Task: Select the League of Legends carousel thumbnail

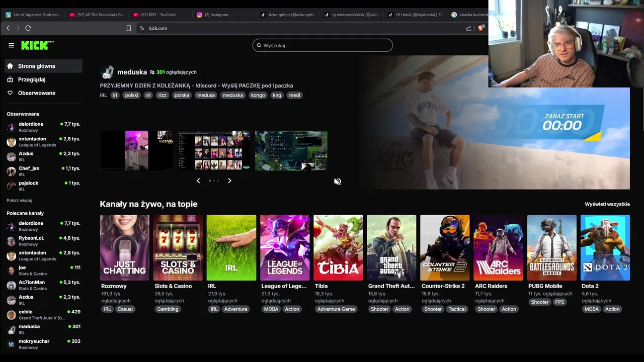Action: (291, 151)
